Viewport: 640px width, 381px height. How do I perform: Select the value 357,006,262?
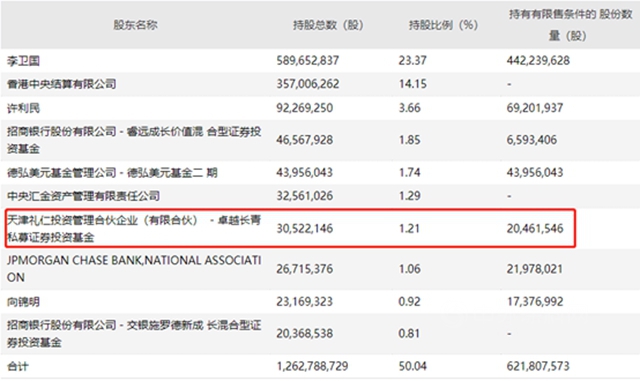pyautogui.click(x=308, y=84)
